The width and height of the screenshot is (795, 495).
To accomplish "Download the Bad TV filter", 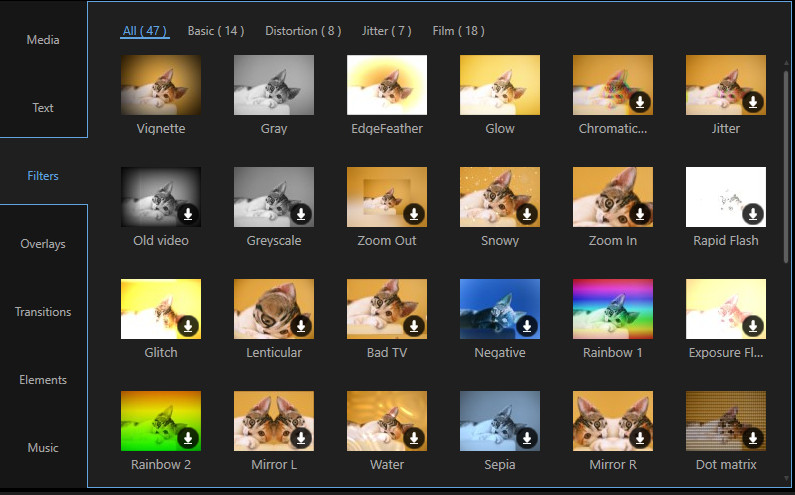I will (x=414, y=326).
